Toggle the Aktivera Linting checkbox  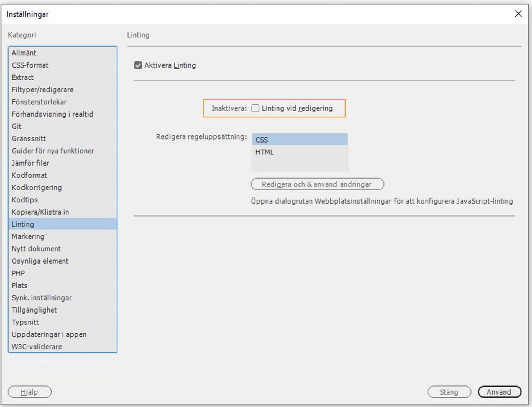(x=138, y=65)
